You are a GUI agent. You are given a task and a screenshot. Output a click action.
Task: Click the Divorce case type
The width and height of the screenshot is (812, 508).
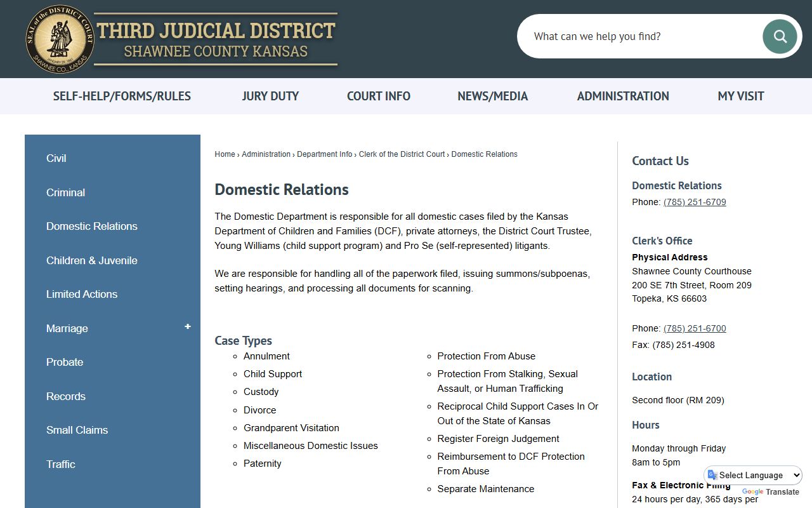[259, 410]
